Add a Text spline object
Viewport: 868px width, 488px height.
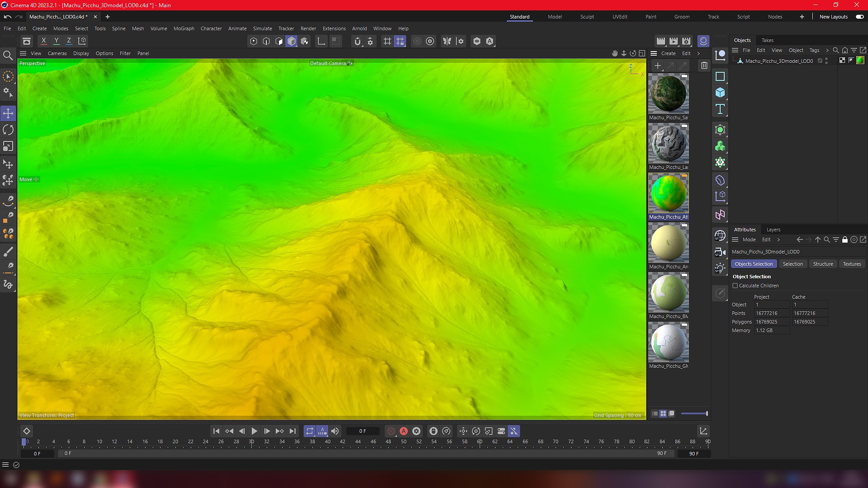click(x=720, y=109)
